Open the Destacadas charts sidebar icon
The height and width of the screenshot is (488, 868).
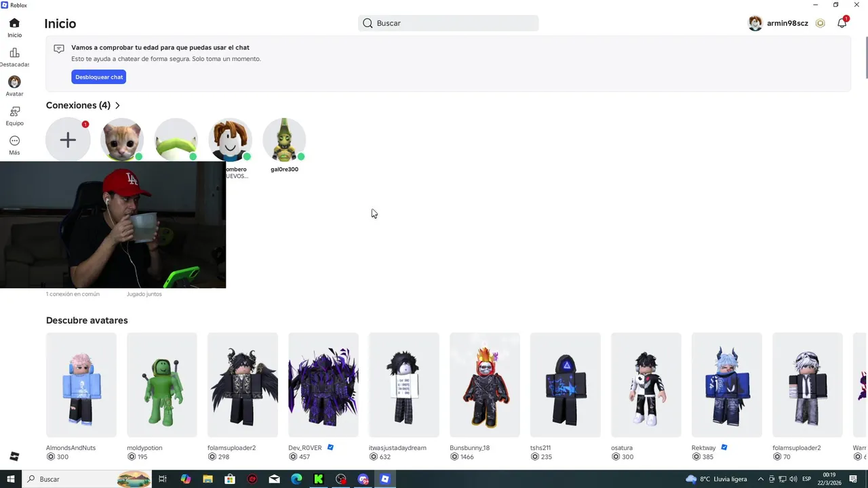[x=14, y=53]
